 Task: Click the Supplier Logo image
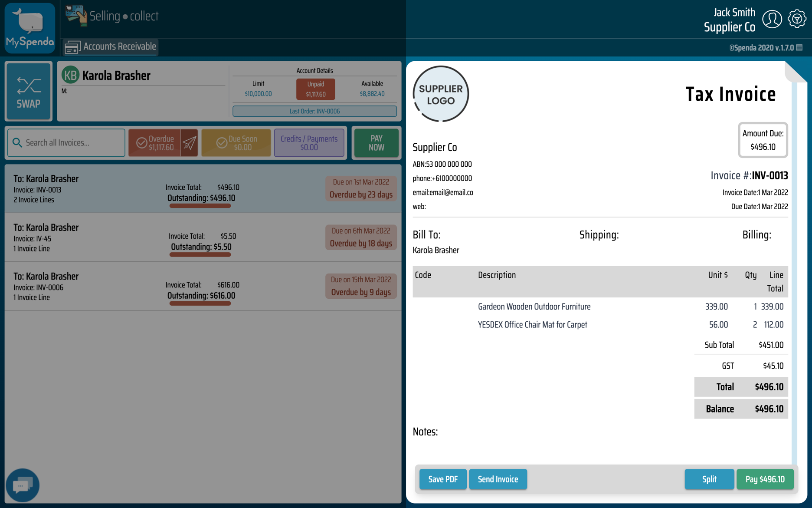(x=441, y=94)
